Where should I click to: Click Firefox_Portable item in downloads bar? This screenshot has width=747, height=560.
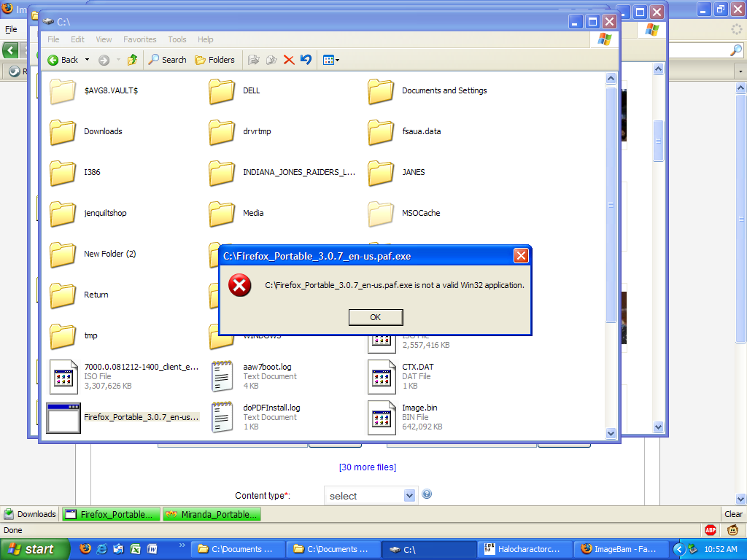[x=111, y=514]
